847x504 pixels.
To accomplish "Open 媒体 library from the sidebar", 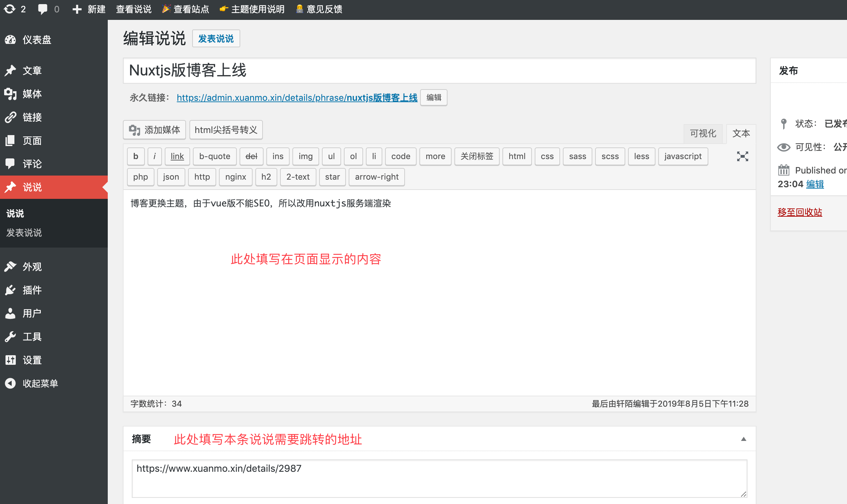I will (32, 94).
